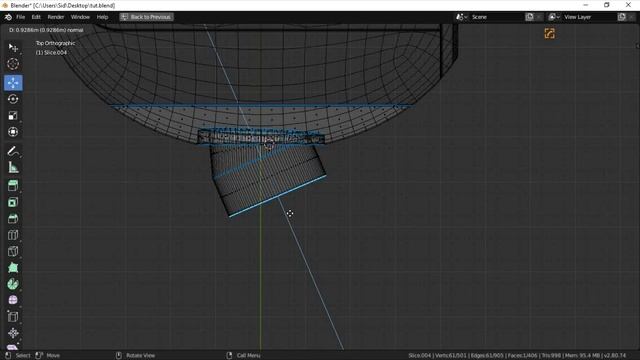
Task: Select the 3D Cursor tool
Action: 13,64
